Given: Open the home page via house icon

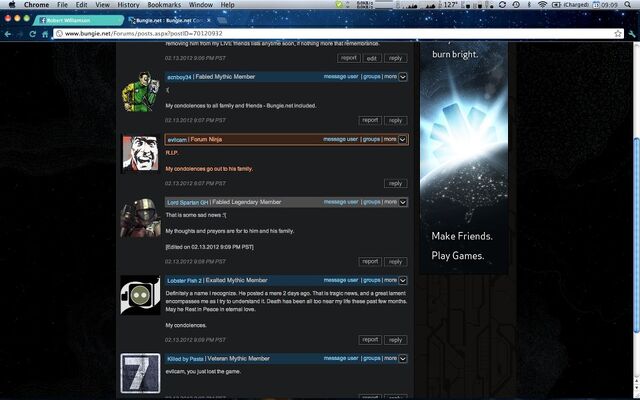Looking at the screenshot, I should coord(45,34).
